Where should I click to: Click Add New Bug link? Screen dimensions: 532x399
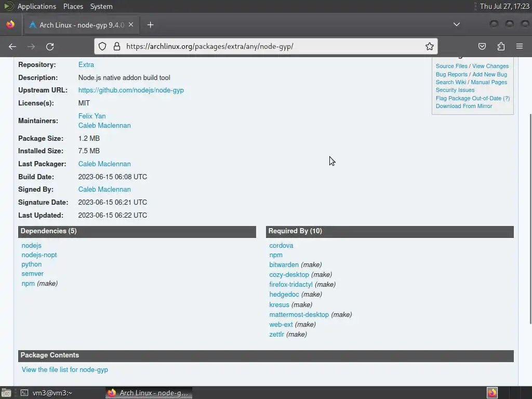click(489, 74)
